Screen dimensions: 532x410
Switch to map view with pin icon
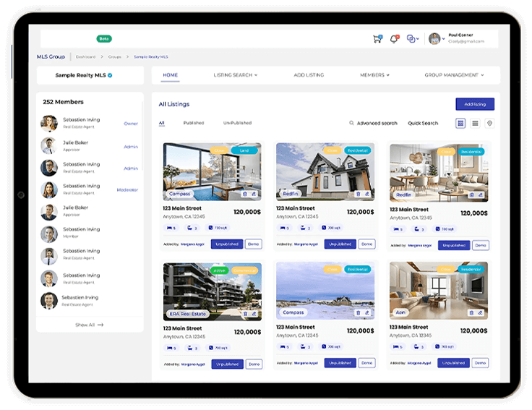[x=489, y=123]
